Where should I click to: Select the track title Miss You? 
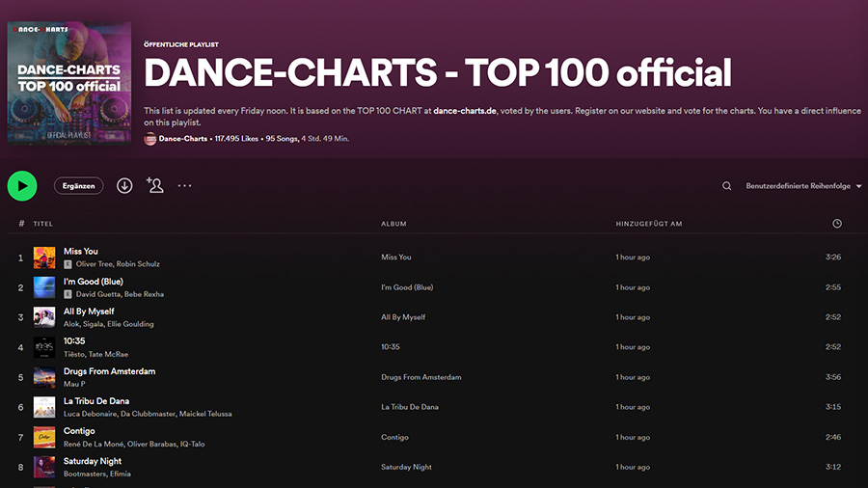pyautogui.click(x=81, y=251)
